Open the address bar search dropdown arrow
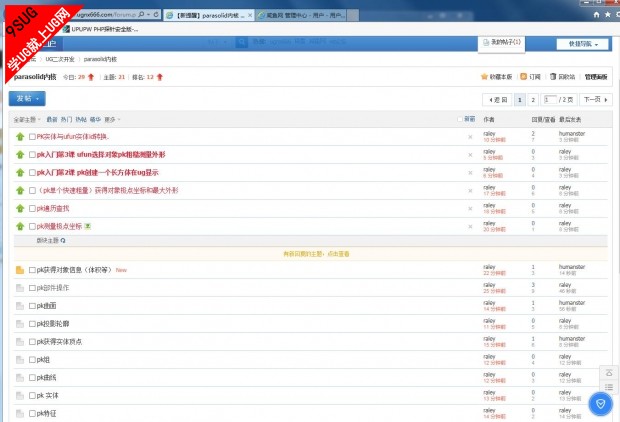Image resolution: width=620 pixels, height=422 pixels. pyautogui.click(x=148, y=15)
